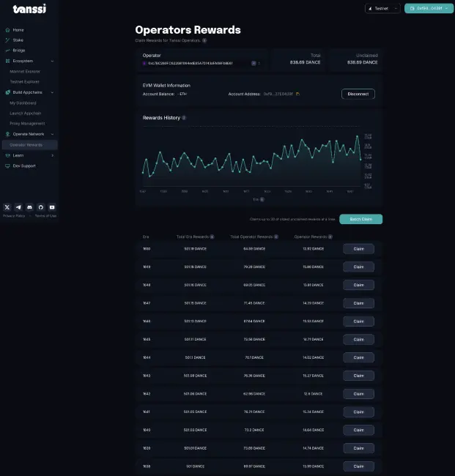Image resolution: width=455 pixels, height=476 pixels.
Task: Click the 71.45 DANCE cell
Action: pyautogui.click(x=254, y=303)
